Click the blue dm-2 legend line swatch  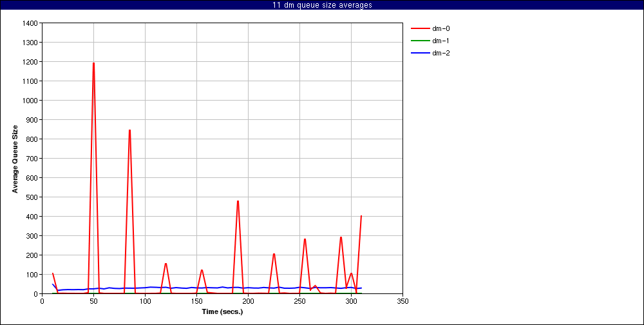pos(420,53)
